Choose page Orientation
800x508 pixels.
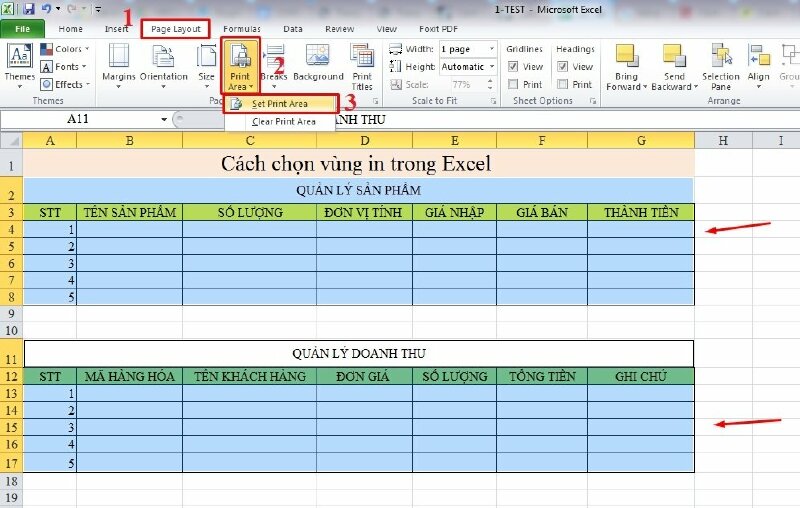tap(164, 65)
